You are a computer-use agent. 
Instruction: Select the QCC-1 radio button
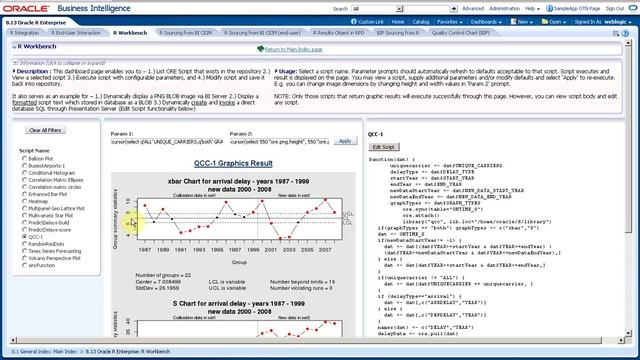coord(24,237)
